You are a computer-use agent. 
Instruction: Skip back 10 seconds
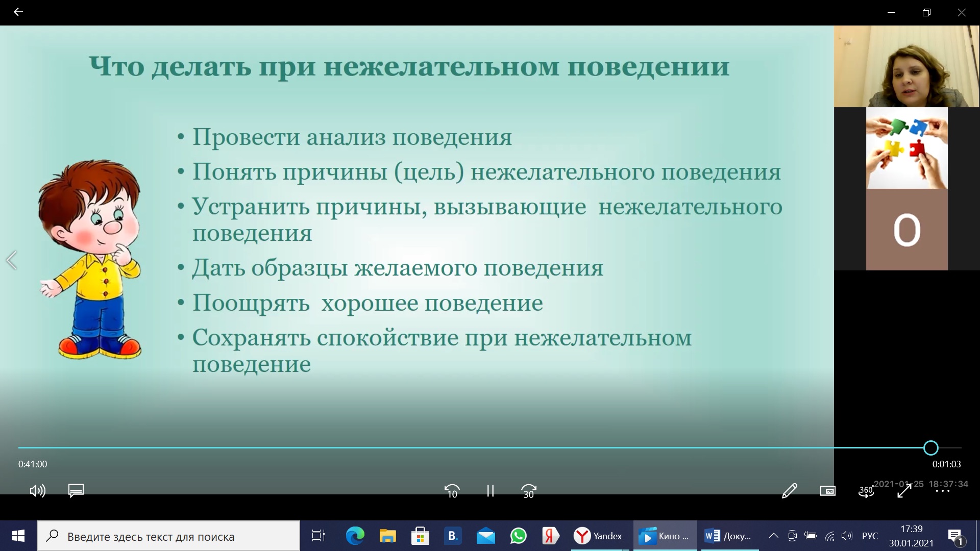click(452, 491)
